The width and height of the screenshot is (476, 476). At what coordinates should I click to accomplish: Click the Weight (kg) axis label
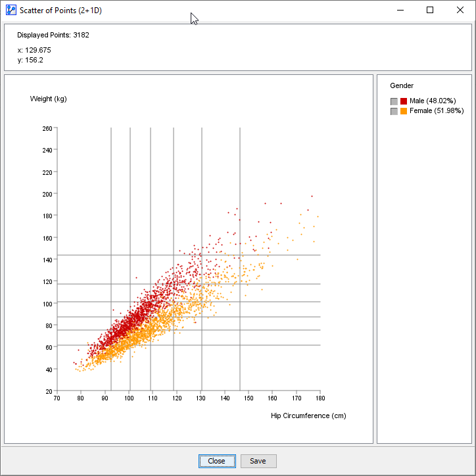(48, 99)
